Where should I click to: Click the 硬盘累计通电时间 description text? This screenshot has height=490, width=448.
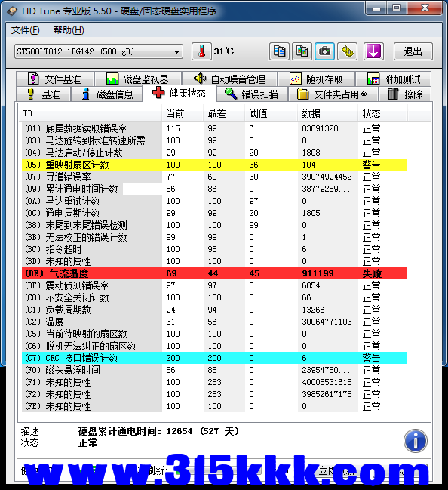pos(158,431)
